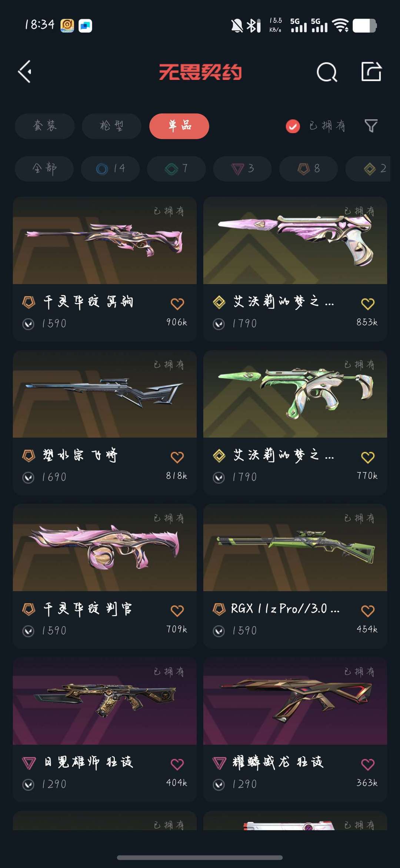This screenshot has width=400, height=868.
Task: Open the filter funnel icon
Action: (371, 126)
